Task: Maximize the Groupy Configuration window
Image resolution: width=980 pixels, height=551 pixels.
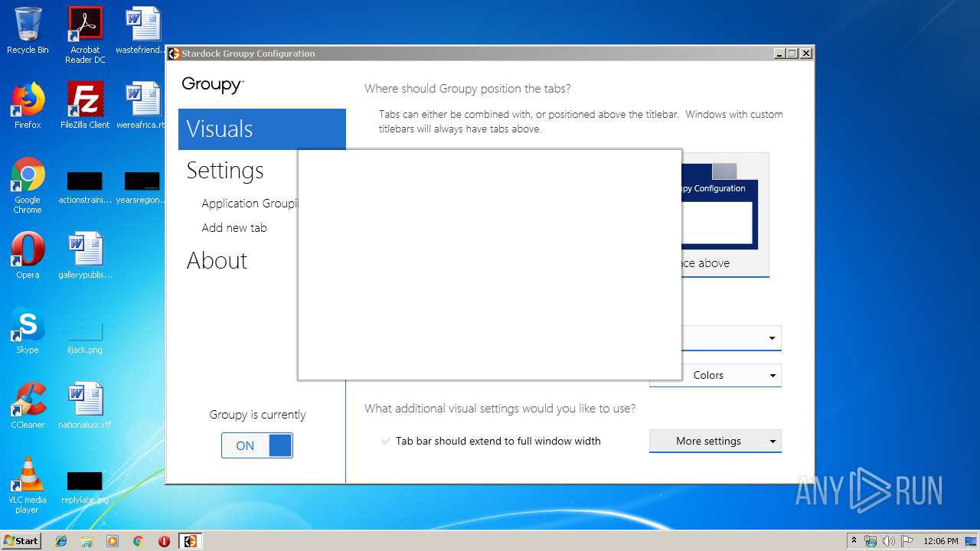Action: [792, 54]
